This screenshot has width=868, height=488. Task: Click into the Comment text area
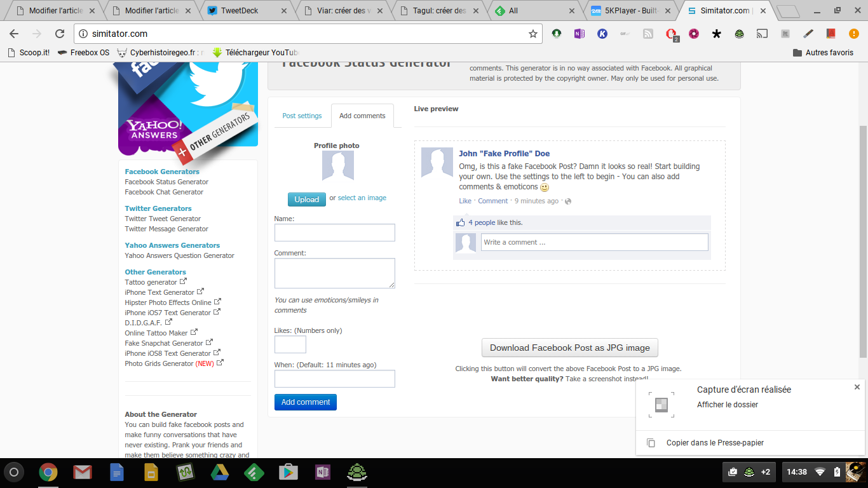point(335,273)
